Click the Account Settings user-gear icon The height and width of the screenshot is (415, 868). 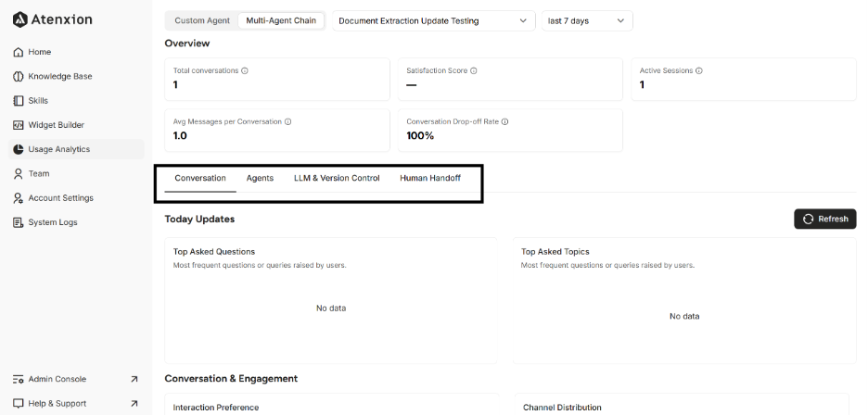pos(18,198)
